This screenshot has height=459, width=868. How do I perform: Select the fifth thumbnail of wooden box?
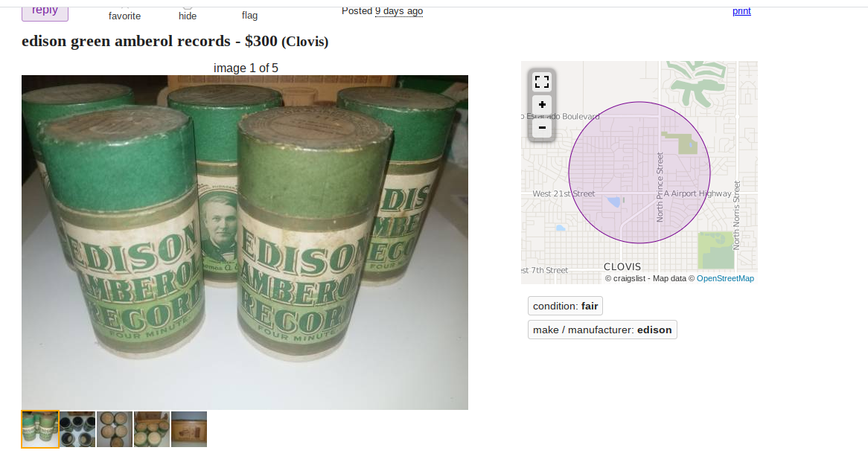189,429
